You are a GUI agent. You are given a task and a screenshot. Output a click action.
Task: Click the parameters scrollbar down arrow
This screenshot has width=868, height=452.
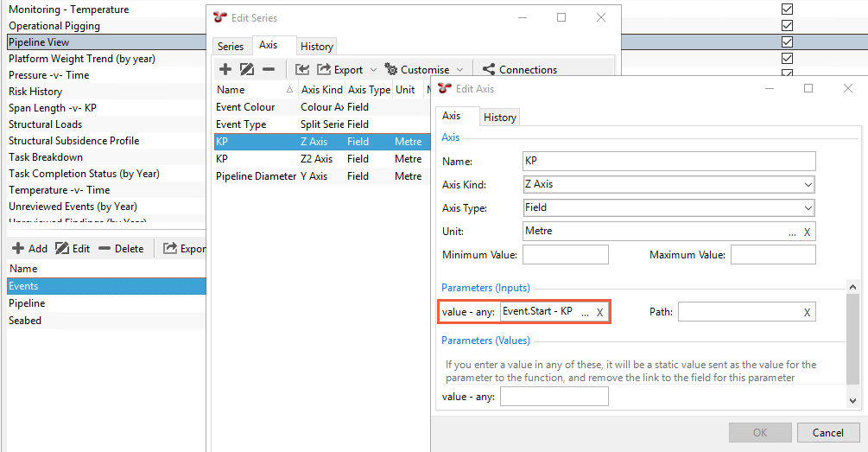pyautogui.click(x=852, y=400)
